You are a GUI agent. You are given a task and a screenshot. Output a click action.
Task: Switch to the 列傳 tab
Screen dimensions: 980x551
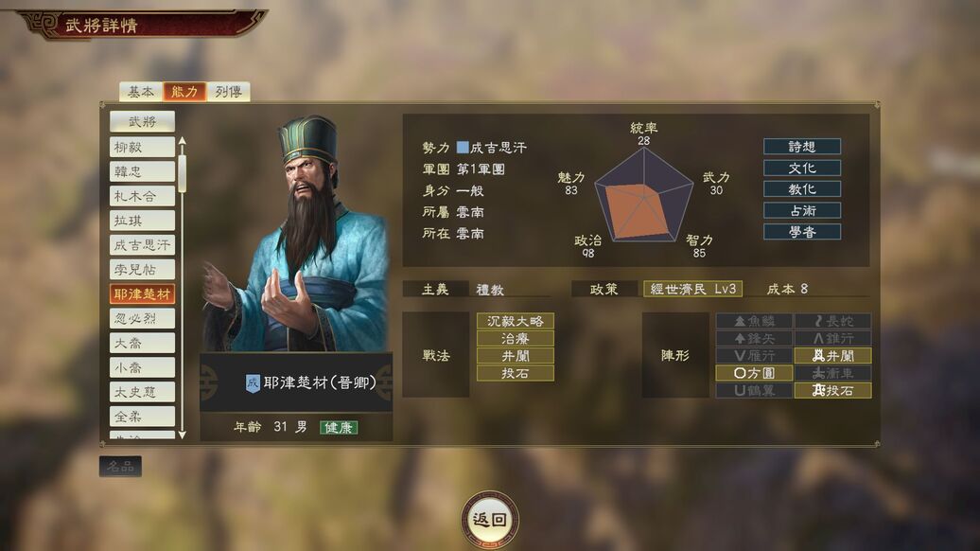[228, 92]
